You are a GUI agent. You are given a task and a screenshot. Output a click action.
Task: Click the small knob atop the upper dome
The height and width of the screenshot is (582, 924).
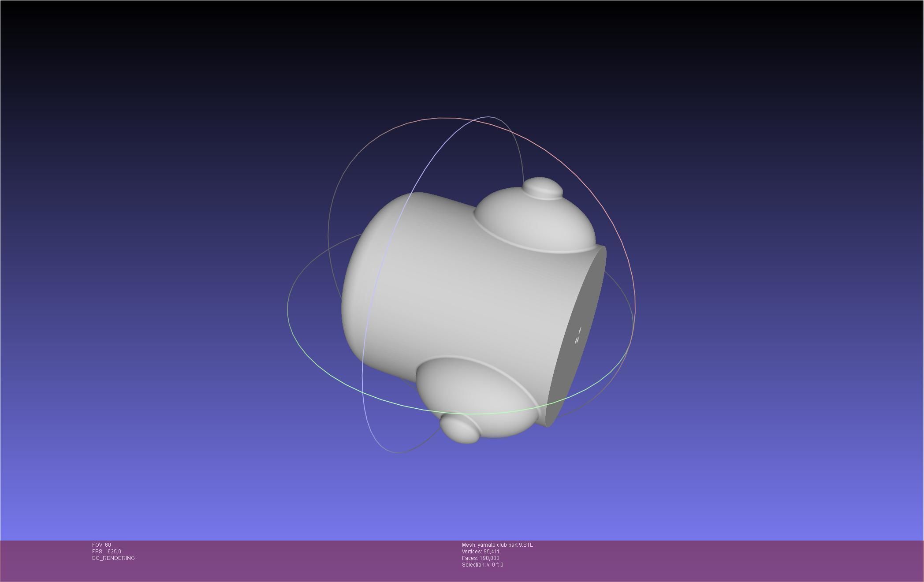tap(543, 188)
